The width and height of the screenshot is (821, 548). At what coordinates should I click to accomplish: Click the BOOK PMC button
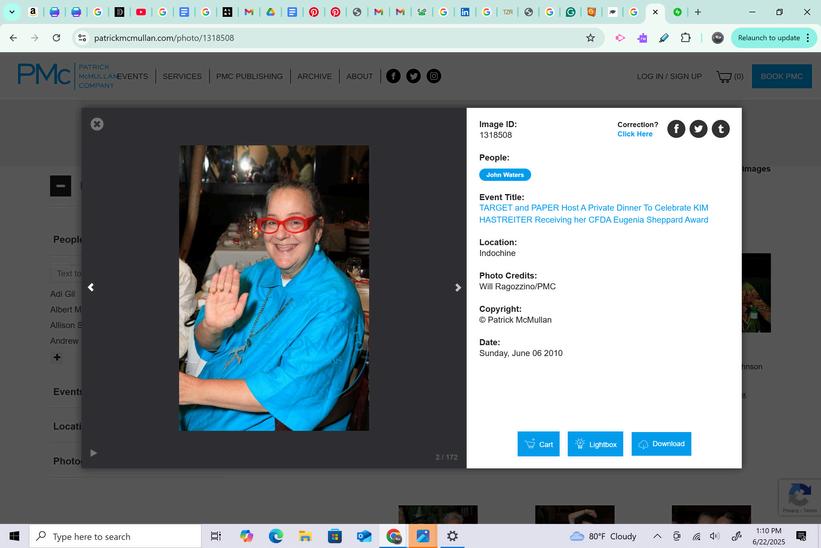point(782,76)
